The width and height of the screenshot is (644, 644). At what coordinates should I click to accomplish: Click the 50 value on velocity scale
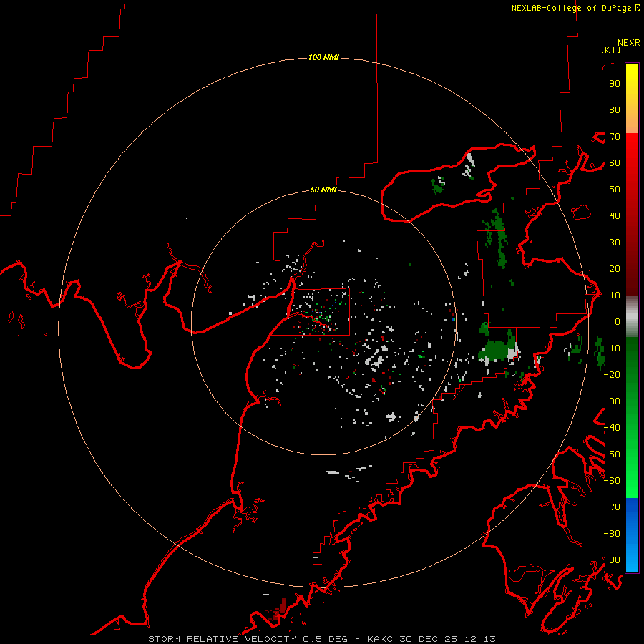(x=615, y=190)
